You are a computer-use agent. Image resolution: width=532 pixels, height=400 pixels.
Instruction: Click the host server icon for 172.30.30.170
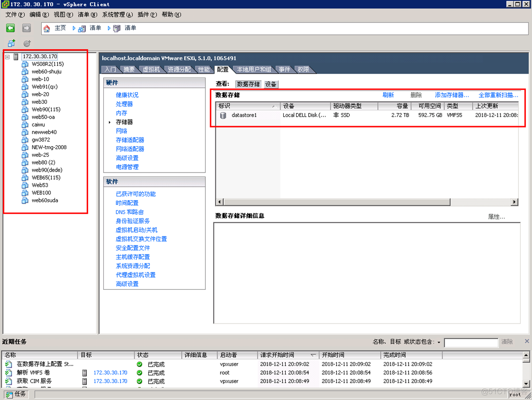(15, 57)
